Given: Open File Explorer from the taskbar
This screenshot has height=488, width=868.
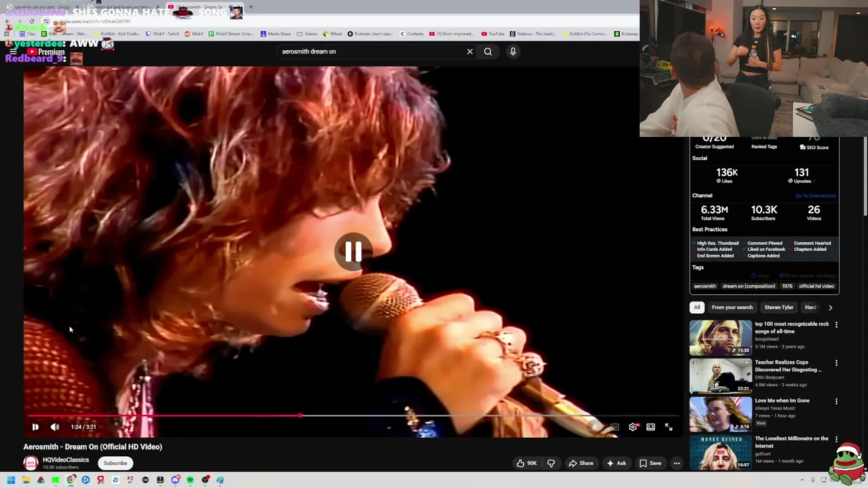Looking at the screenshot, I should coord(26,481).
